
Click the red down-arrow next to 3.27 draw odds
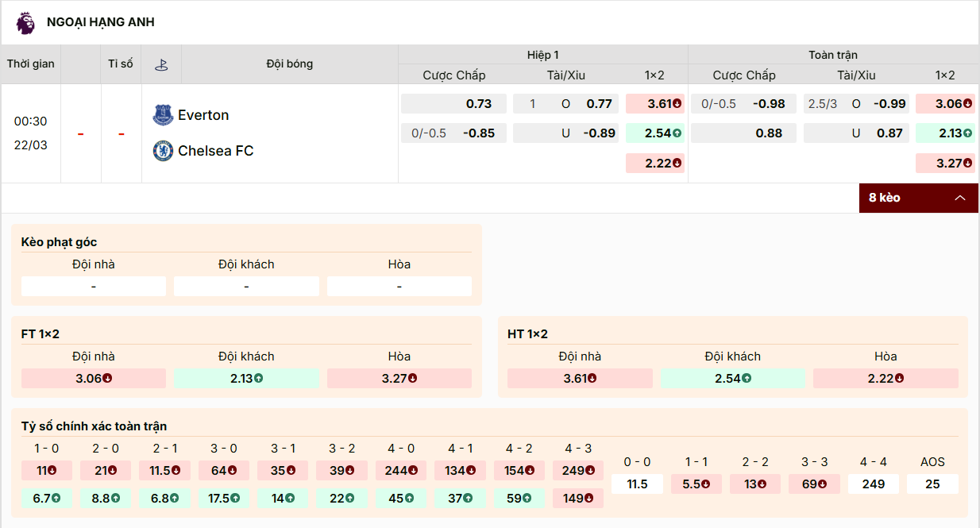[967, 163]
